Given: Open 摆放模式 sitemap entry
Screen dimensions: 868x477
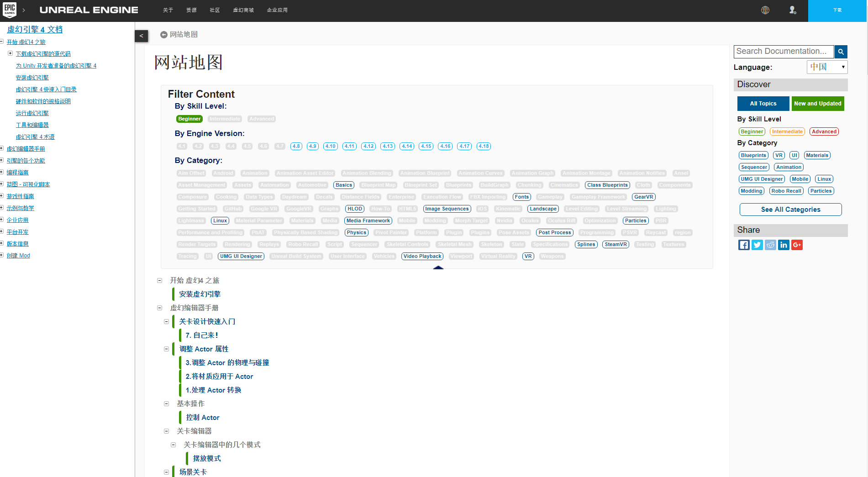Looking at the screenshot, I should point(207,459).
